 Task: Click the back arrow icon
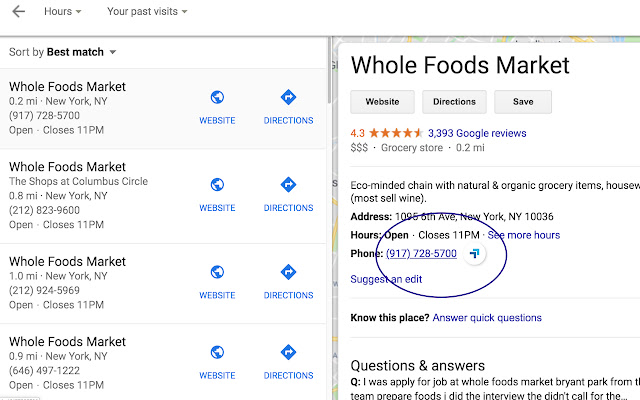click(19, 12)
